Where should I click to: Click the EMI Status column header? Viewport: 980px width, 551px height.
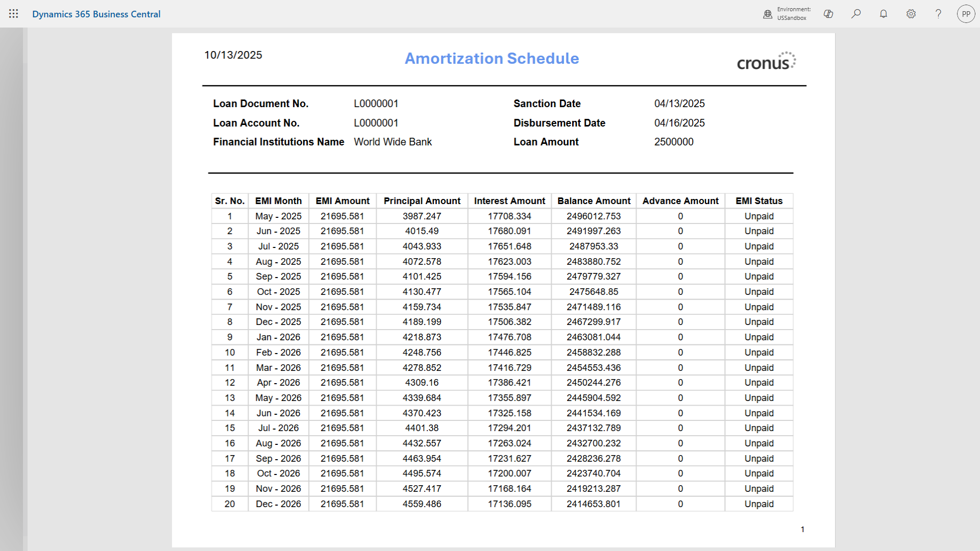(758, 201)
